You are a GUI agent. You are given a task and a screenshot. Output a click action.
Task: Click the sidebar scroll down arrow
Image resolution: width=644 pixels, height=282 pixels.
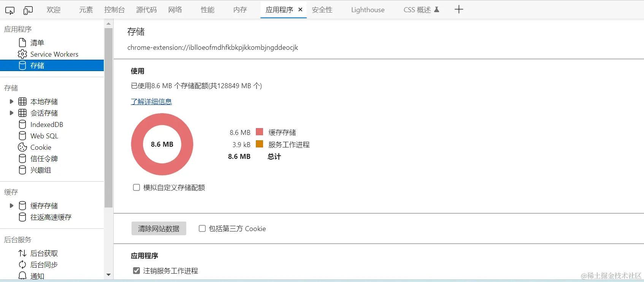[x=109, y=275]
